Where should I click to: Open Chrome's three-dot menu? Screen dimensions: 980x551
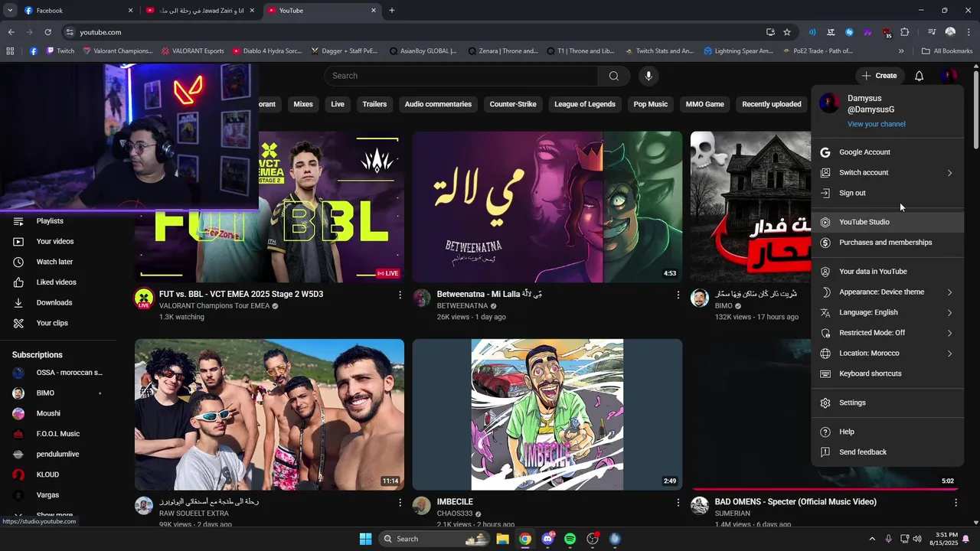pos(969,32)
